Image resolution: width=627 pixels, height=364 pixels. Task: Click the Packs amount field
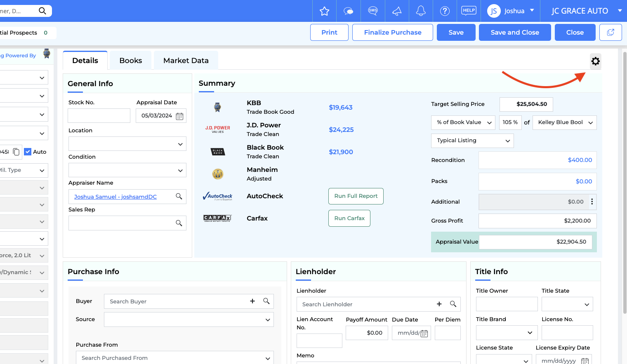click(x=537, y=181)
